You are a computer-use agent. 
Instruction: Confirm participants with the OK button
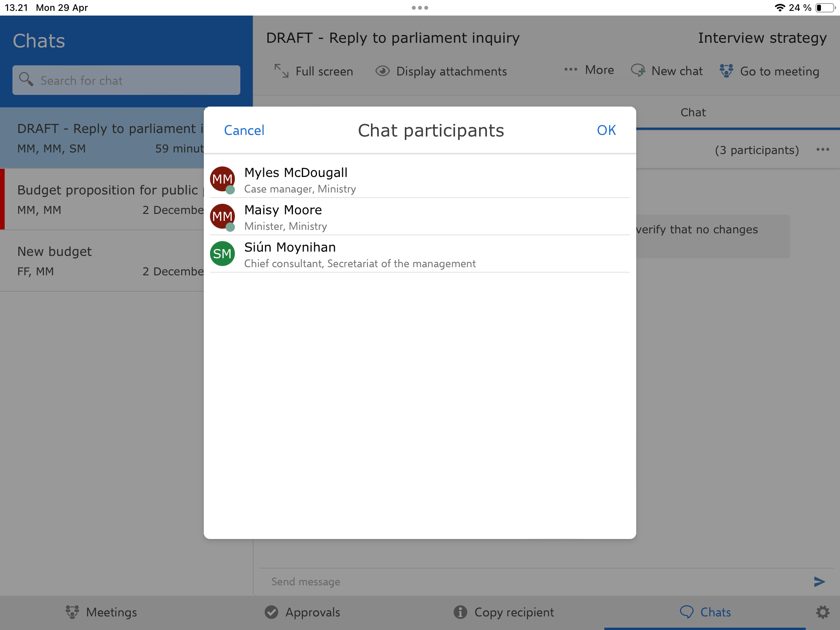(606, 130)
